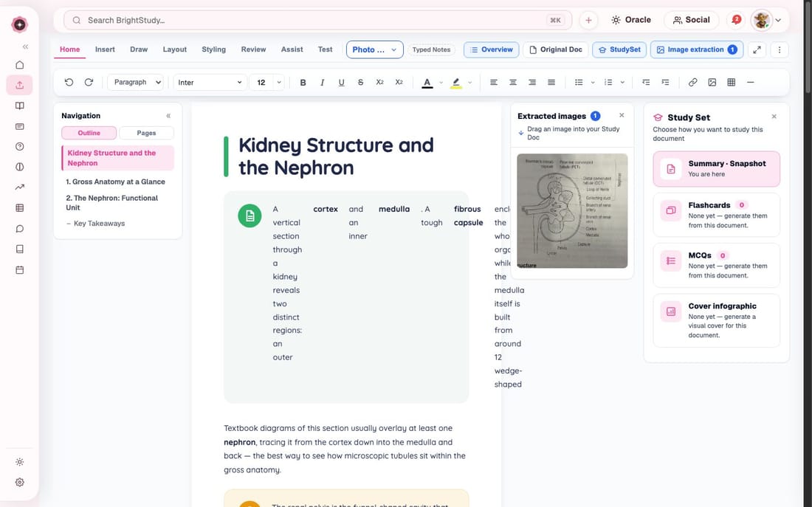Image resolution: width=812 pixels, height=507 pixels.
Task: Open MCQs study option
Action: pyautogui.click(x=716, y=265)
